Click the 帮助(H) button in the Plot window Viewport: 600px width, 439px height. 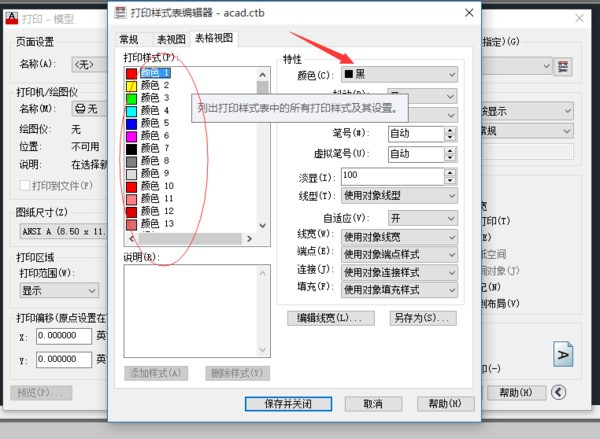click(x=516, y=392)
